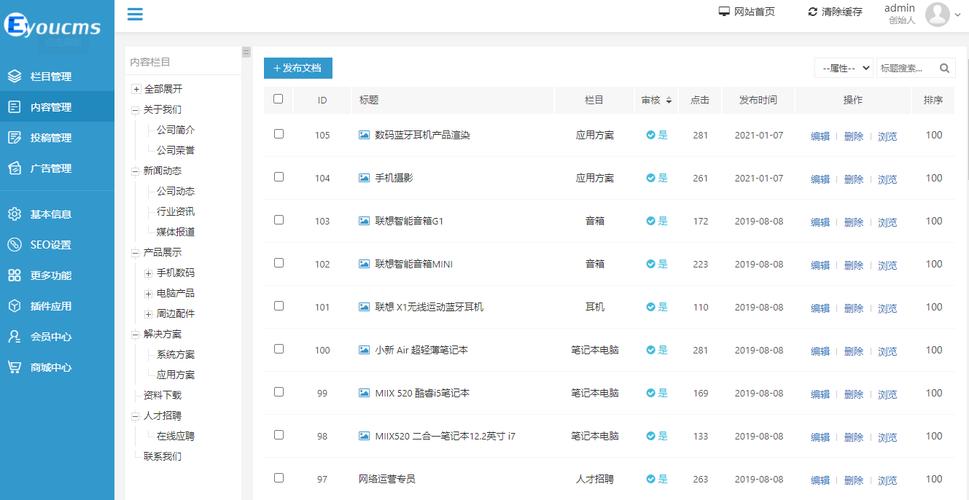Collapse the 关于我们 tree node

click(x=135, y=110)
